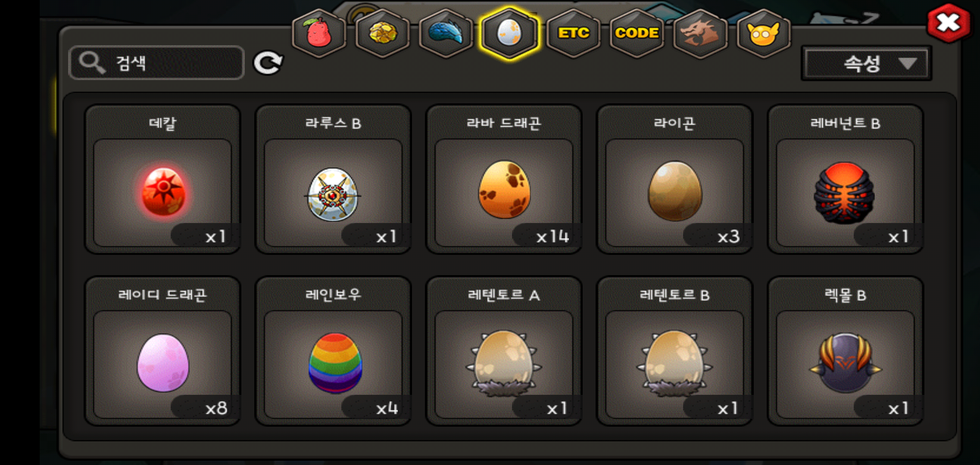Screen dimensions: 980x465
Task: Pick the brown 라이곤 egg
Action: click(674, 180)
